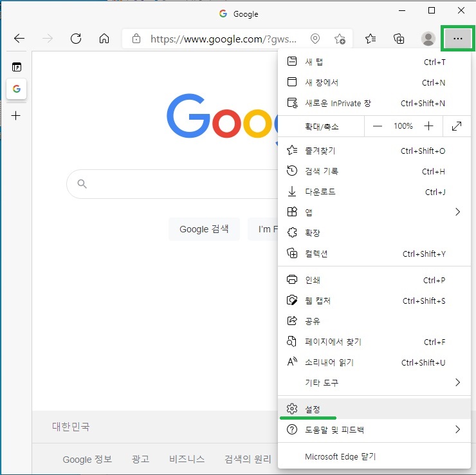Screen dimensions: 476x475
Task: Click the address bar URL text
Action: point(223,39)
